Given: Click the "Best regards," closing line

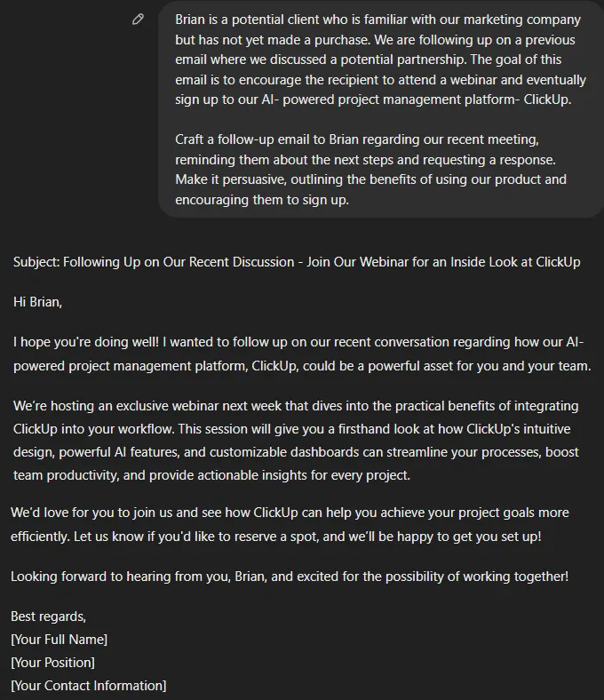Looking at the screenshot, I should click(48, 616).
